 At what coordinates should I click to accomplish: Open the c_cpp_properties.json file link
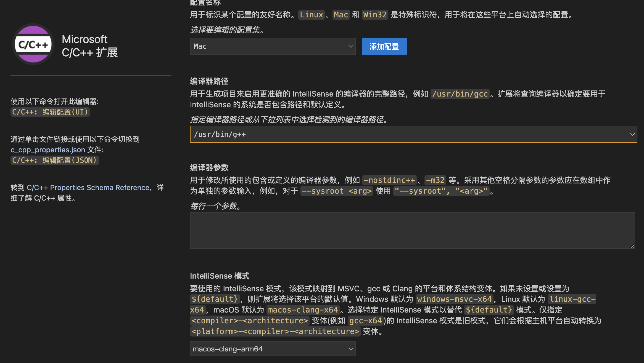[47, 150]
